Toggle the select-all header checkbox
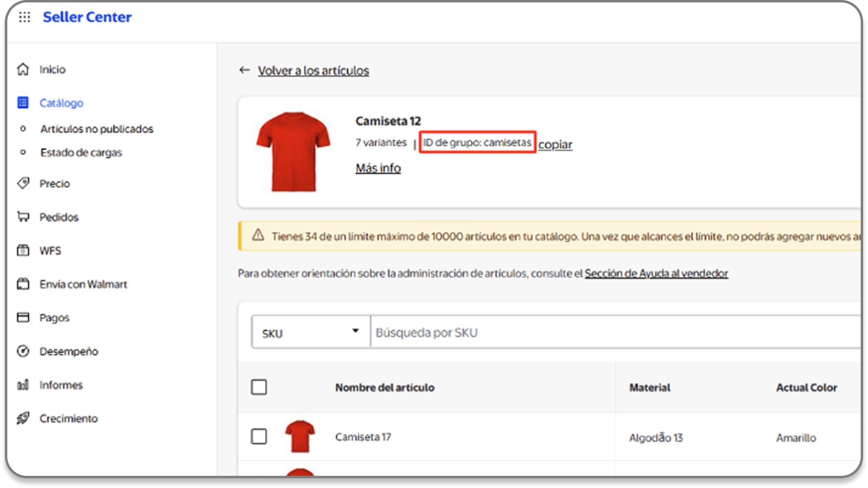868x488 pixels. [259, 387]
